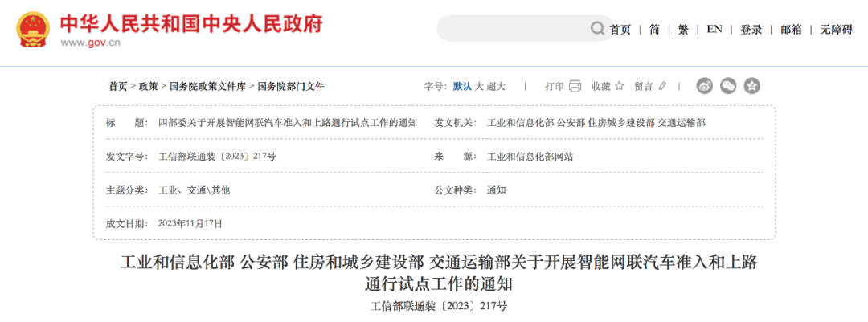Screen dimensions: 868x322
Task: Go to 政策 in the breadcrumb
Action: (149, 86)
